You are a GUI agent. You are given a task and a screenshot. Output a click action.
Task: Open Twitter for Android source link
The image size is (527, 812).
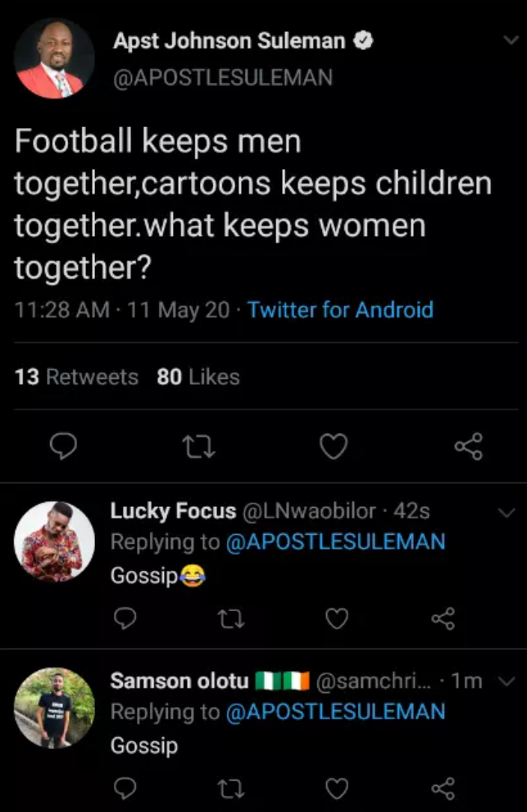(x=340, y=310)
